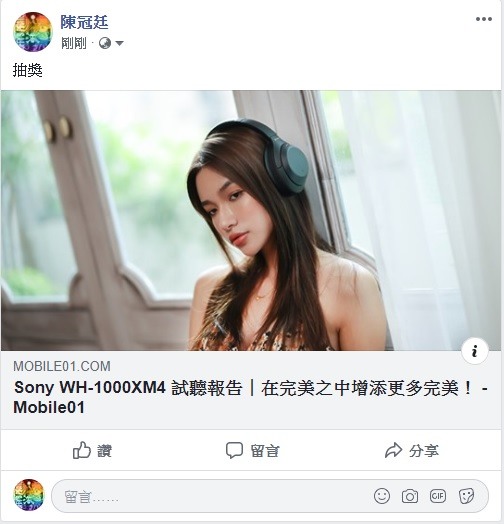Viewport: 504px width, 524px height.
Task: Click the 讚 like button label
Action: pos(104,451)
